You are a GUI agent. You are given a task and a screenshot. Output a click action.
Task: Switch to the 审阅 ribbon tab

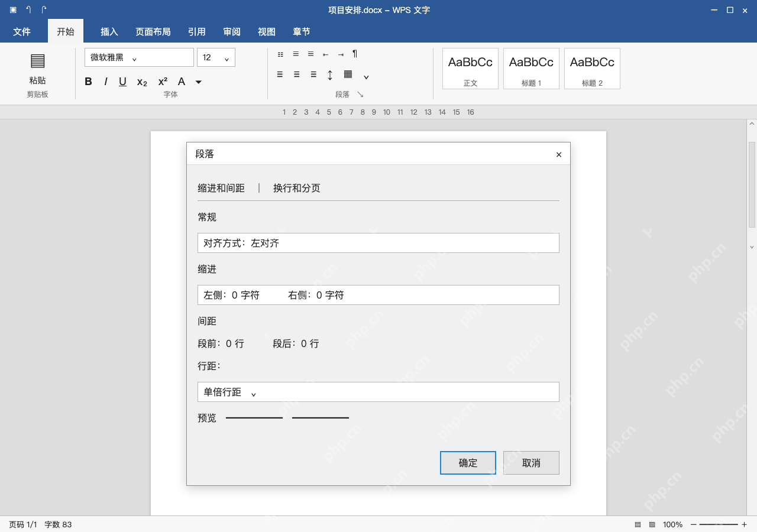232,31
